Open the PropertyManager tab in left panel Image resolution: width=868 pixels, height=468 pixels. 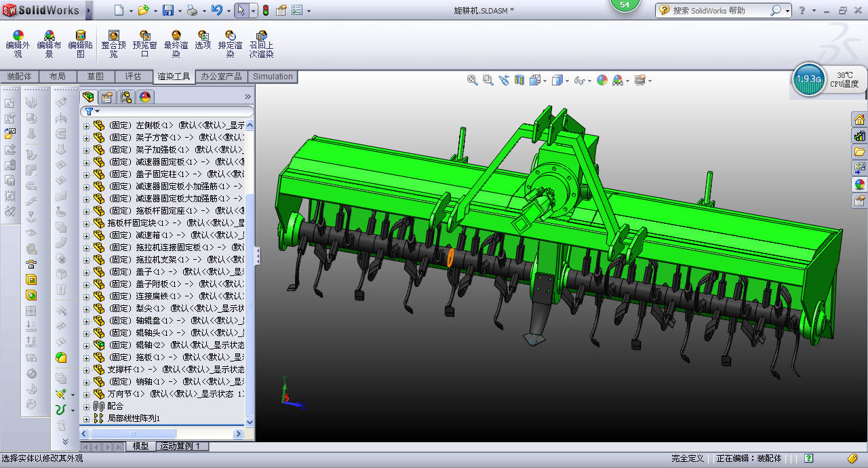pyautogui.click(x=107, y=97)
